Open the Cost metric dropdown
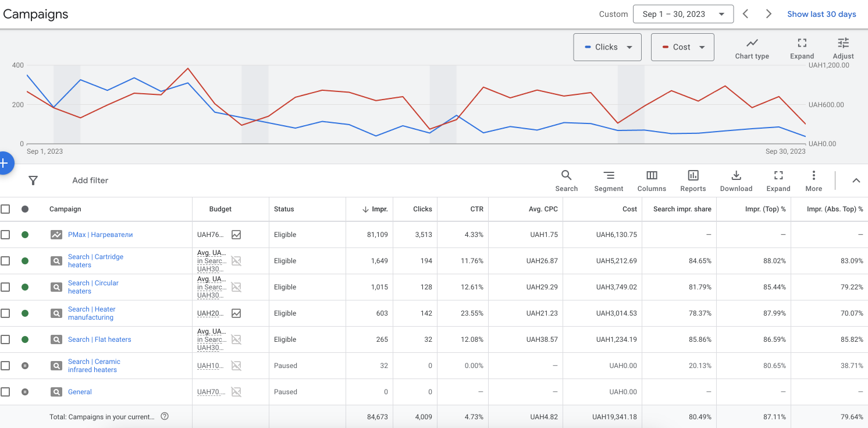868x428 pixels. click(682, 47)
